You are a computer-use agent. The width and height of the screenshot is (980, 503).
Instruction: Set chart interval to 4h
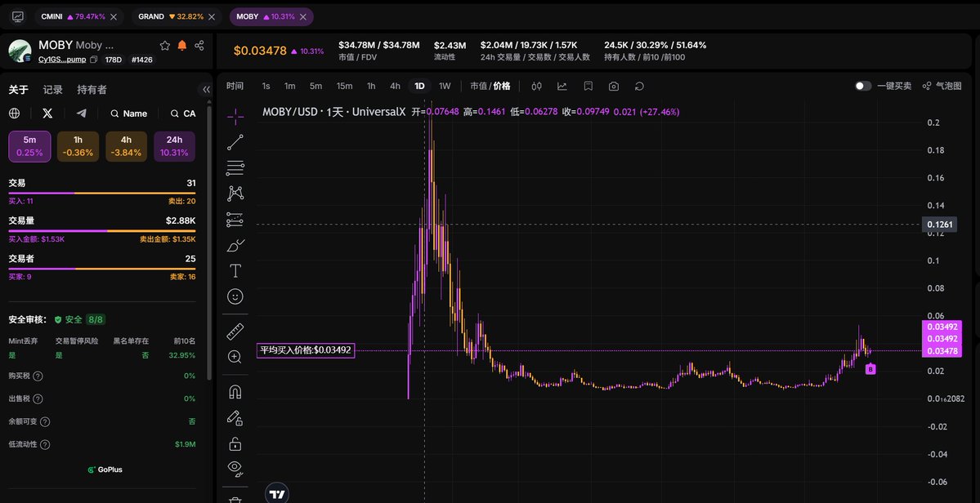point(395,86)
